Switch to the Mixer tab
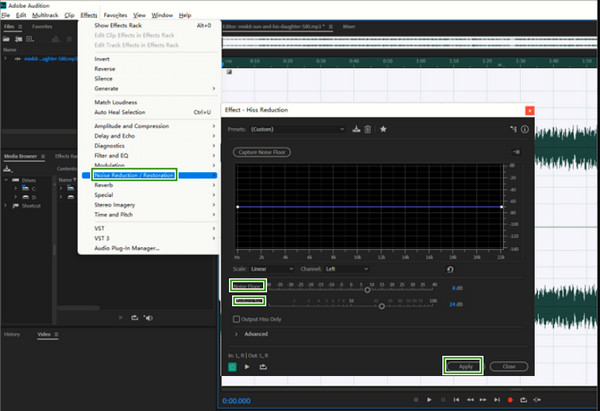 coord(349,26)
